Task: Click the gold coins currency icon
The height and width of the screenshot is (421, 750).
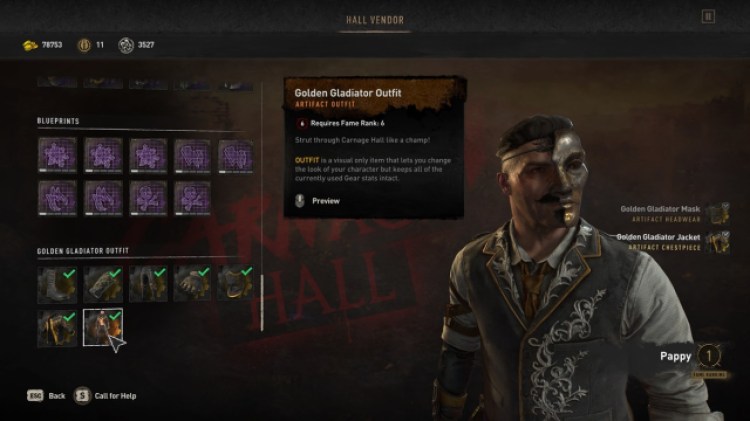Action: point(30,45)
